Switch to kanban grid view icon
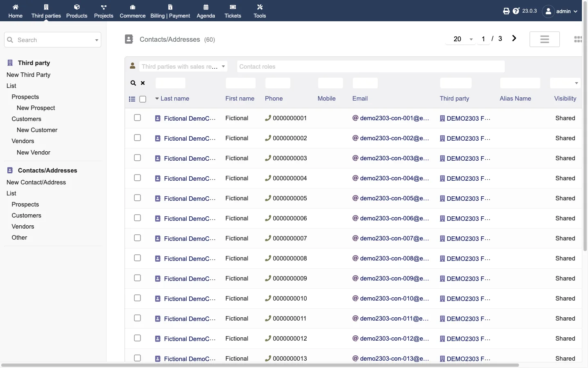The height and width of the screenshot is (368, 588). [x=578, y=39]
